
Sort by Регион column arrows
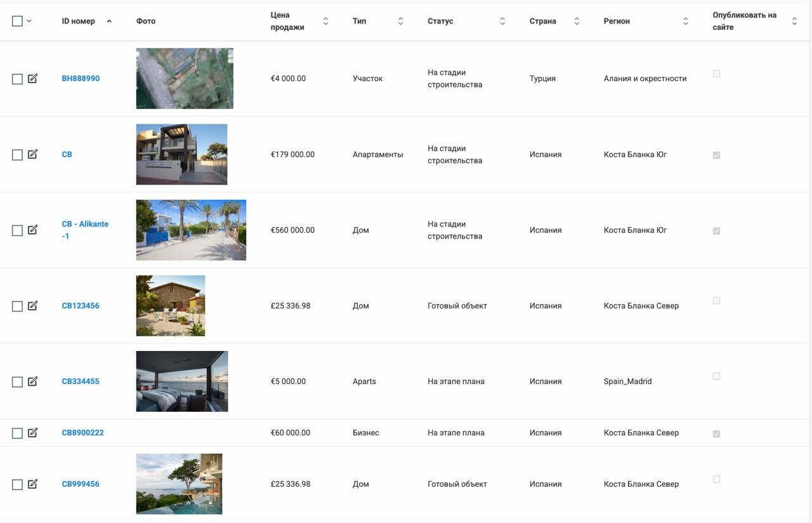click(685, 21)
